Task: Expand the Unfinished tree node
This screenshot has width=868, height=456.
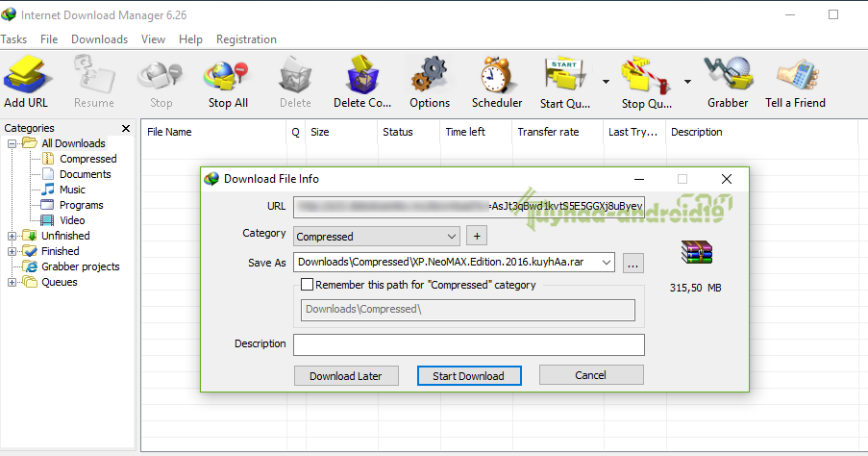Action: click(x=12, y=236)
